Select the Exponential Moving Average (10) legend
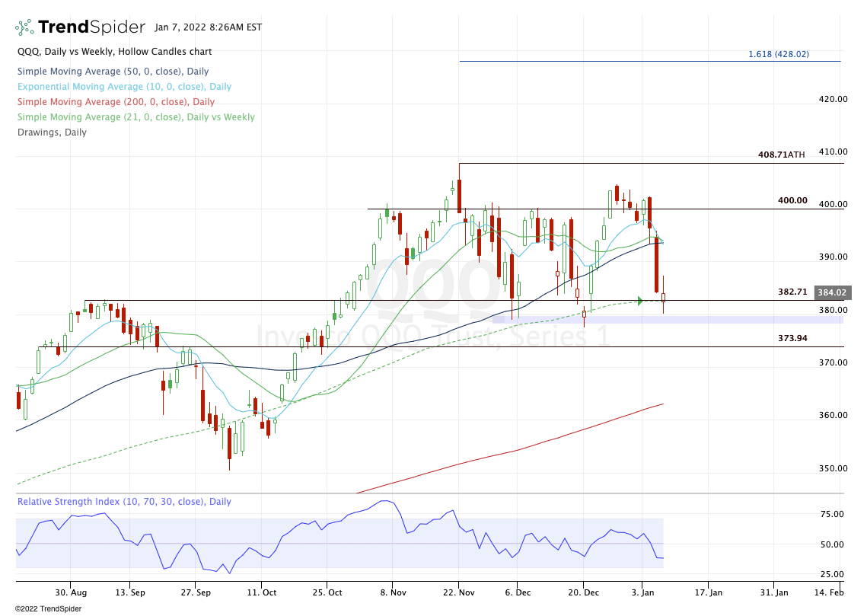This screenshot has width=867, height=616. [124, 87]
